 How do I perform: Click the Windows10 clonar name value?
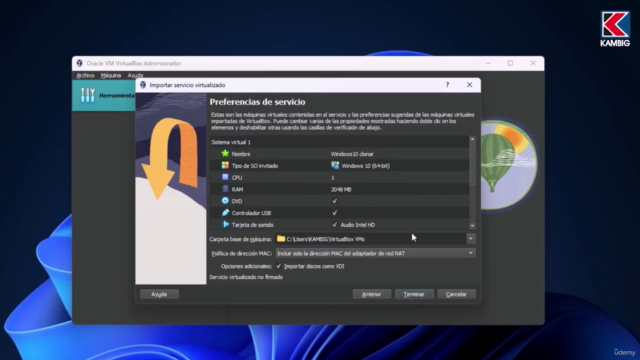[352, 154]
